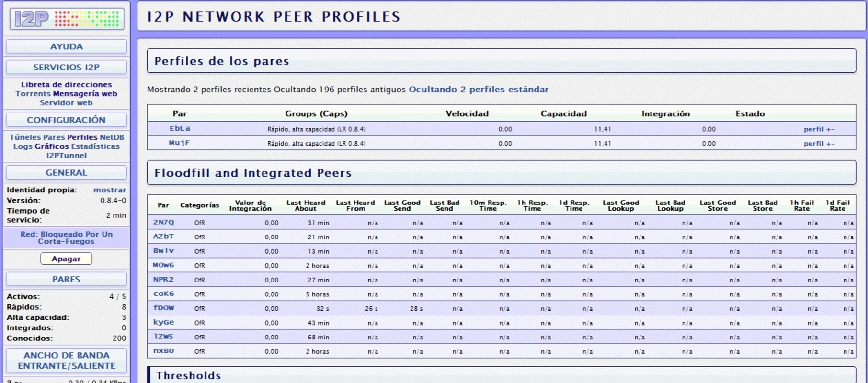Open the Gráficos page
Image resolution: width=868 pixels, height=383 pixels.
click(52, 146)
